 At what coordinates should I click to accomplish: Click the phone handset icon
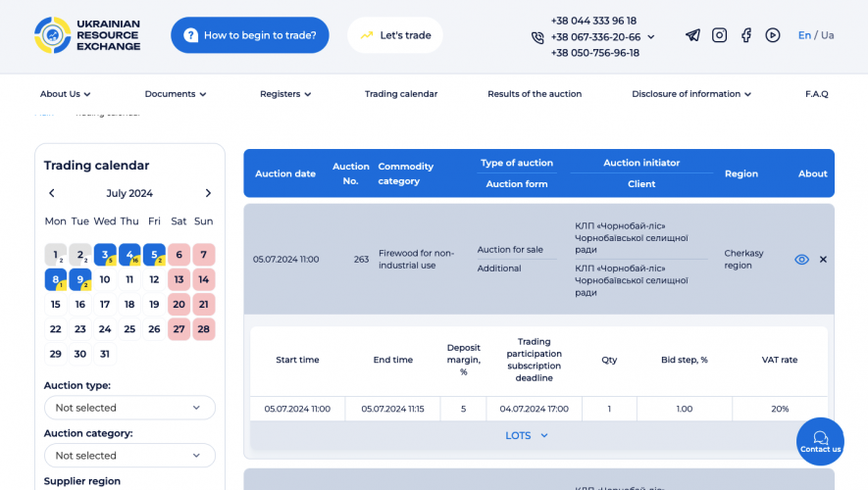[x=537, y=37]
